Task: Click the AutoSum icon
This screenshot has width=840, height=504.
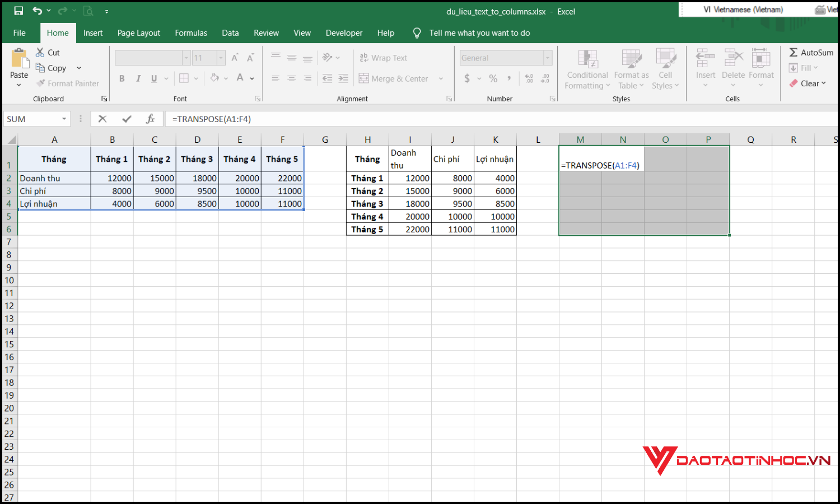Action: click(793, 52)
